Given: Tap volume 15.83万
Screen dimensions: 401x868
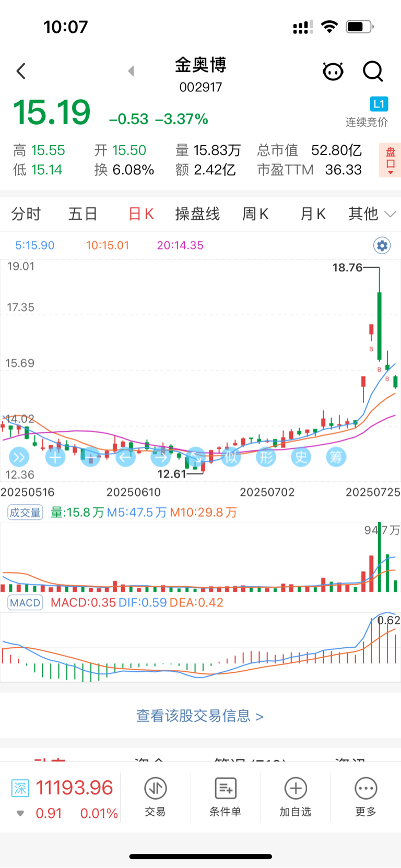Looking at the screenshot, I should tap(217, 150).
